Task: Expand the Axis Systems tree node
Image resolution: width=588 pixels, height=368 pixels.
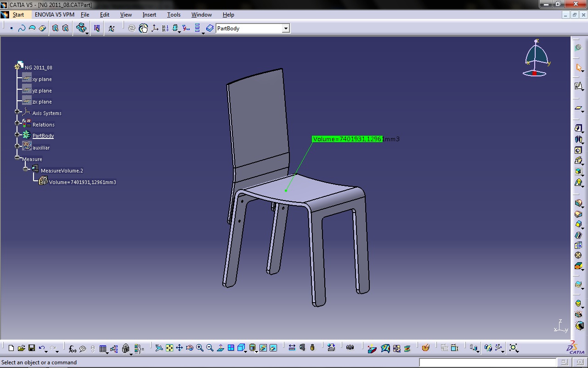Action: pyautogui.click(x=17, y=111)
